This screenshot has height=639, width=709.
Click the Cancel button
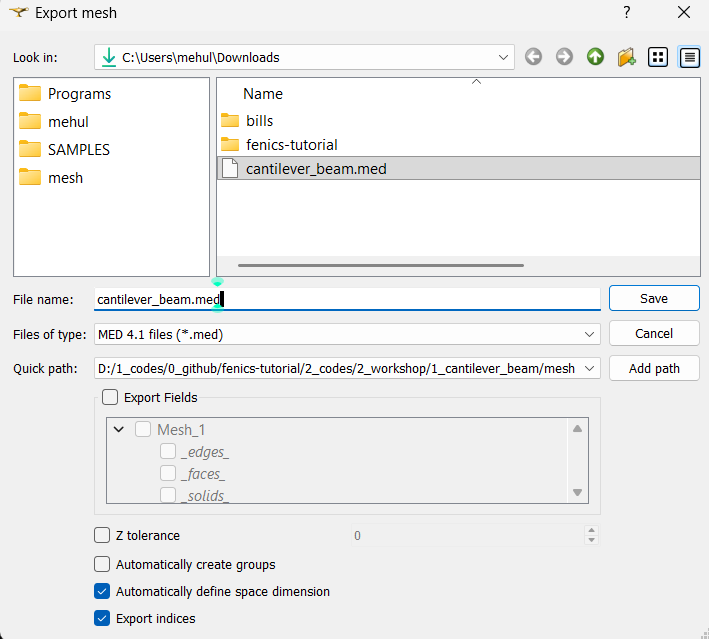click(654, 334)
